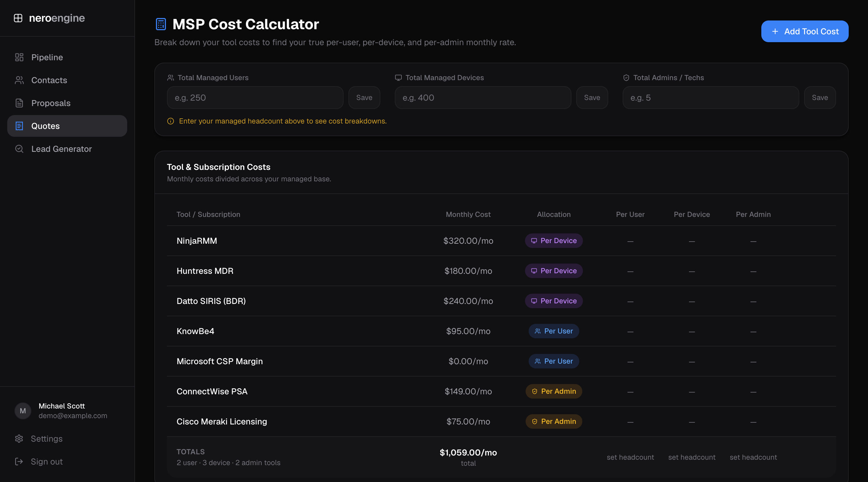Viewport: 868px width, 482px height.
Task: Click the $75.00/mo monthly cost
Action: point(468,422)
